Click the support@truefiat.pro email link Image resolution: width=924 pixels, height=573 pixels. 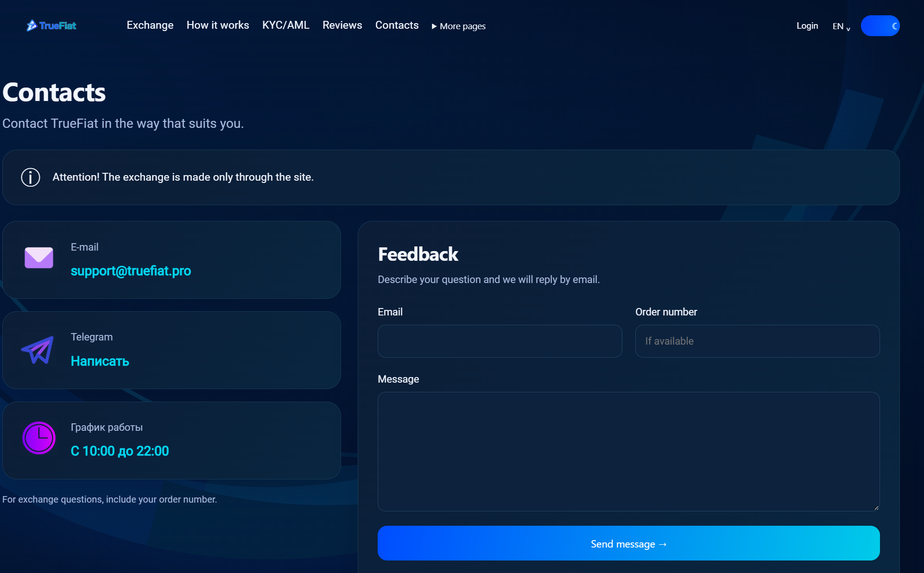click(x=131, y=271)
